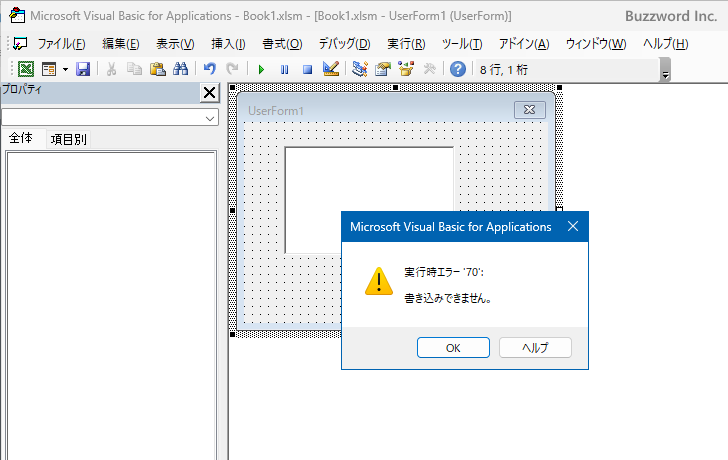
Task: Click the warning triangle icon in dialog
Action: [379, 281]
